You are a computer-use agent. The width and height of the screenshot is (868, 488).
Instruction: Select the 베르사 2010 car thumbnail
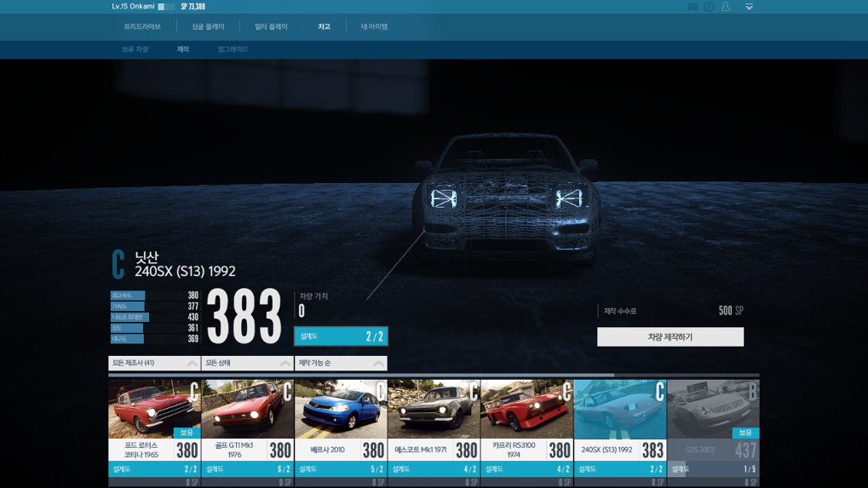point(341,409)
